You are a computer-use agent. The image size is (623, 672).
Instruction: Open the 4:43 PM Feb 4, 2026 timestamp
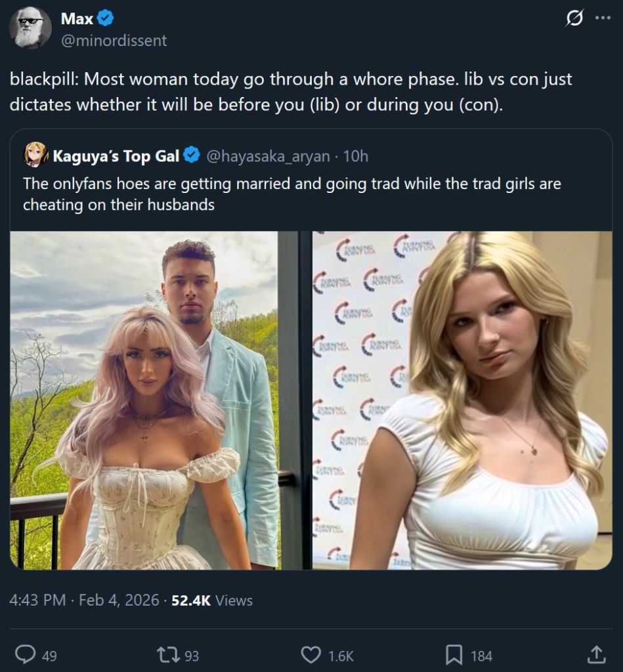[x=84, y=600]
